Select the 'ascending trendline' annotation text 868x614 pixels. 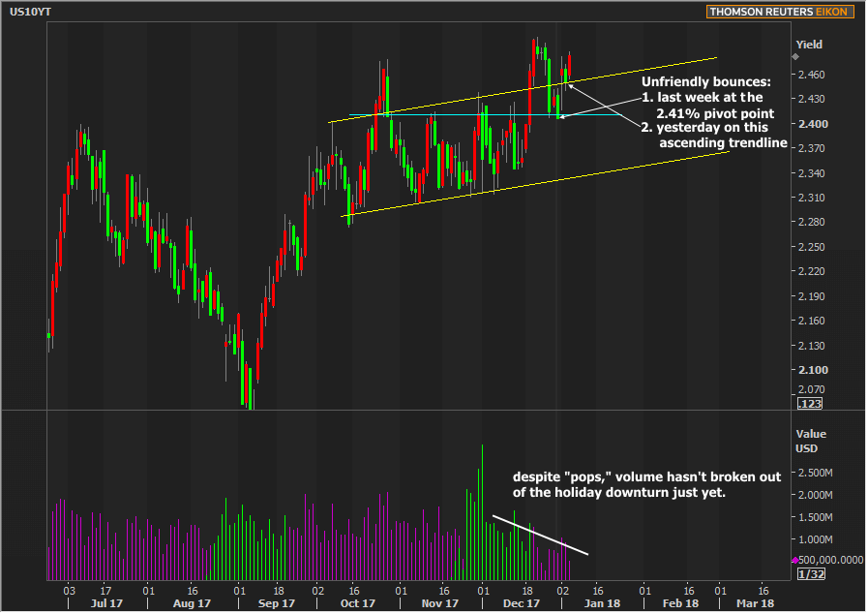723,143
